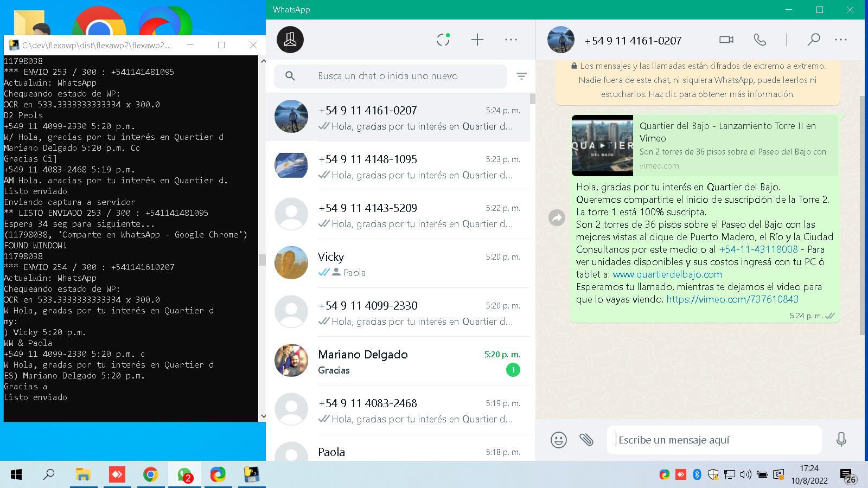This screenshot has height=488, width=868.
Task: Focus the 'Busca un chat' search field
Action: (x=391, y=76)
